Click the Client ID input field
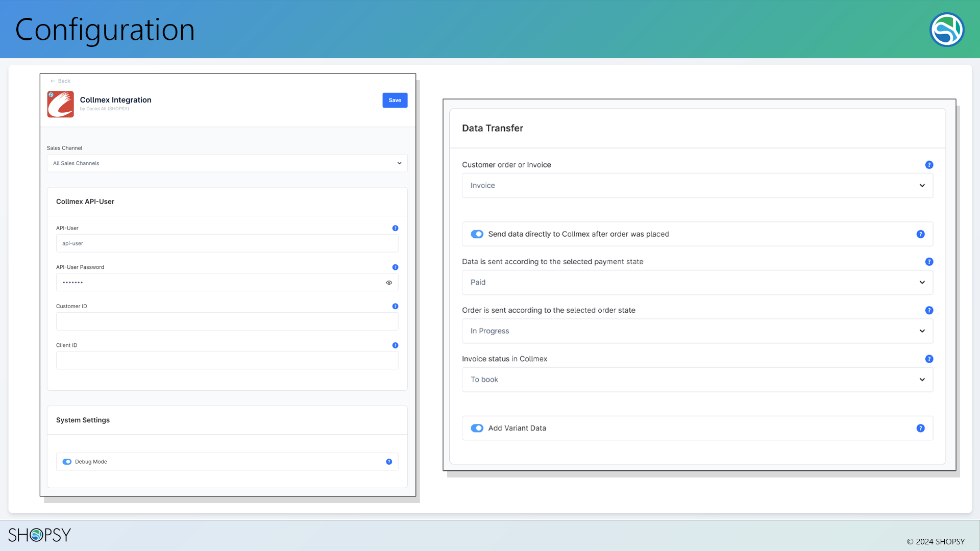980x551 pixels. (227, 361)
